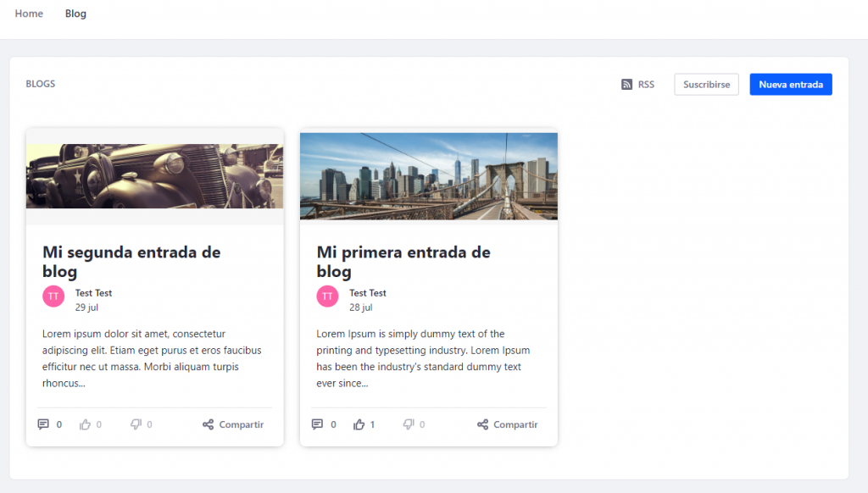This screenshot has height=493, width=868.
Task: Click the Suscribirse button
Action: pos(706,84)
